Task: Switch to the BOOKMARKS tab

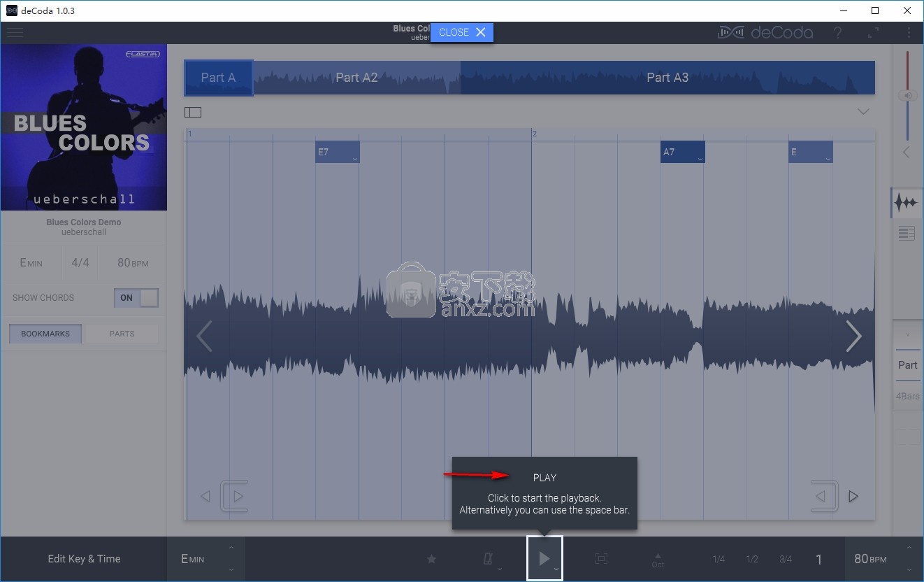Action: [x=45, y=334]
